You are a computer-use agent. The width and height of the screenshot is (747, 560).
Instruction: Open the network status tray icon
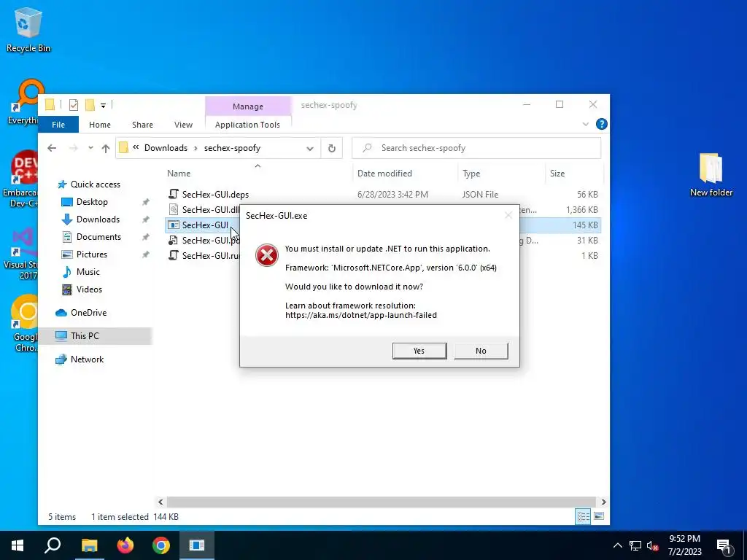coord(635,545)
